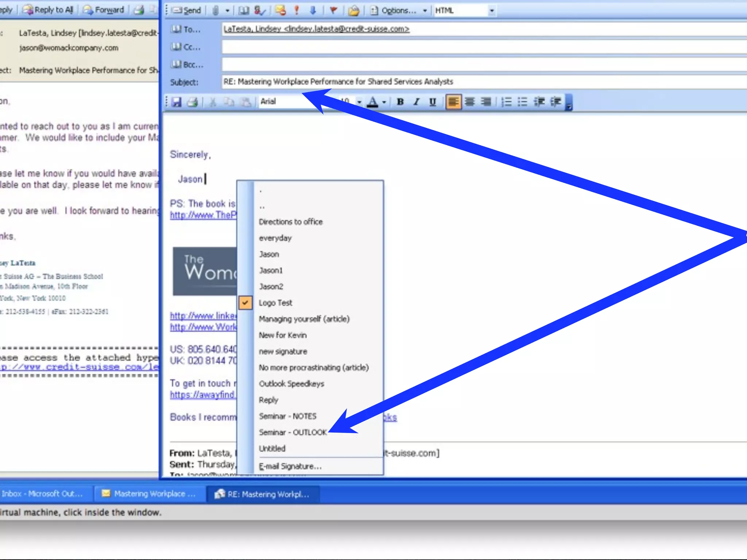The height and width of the screenshot is (560, 747).
Task: Click the Save floppy disk icon
Action: [177, 102]
